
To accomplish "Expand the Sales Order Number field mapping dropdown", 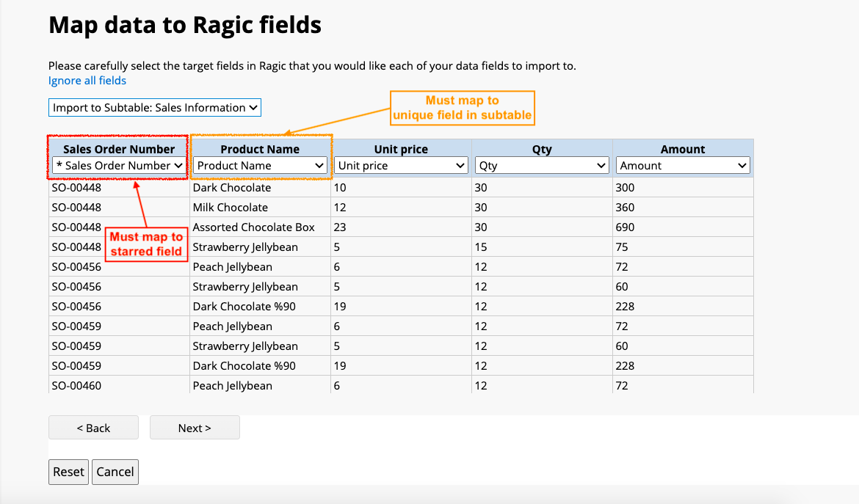I will coord(119,166).
